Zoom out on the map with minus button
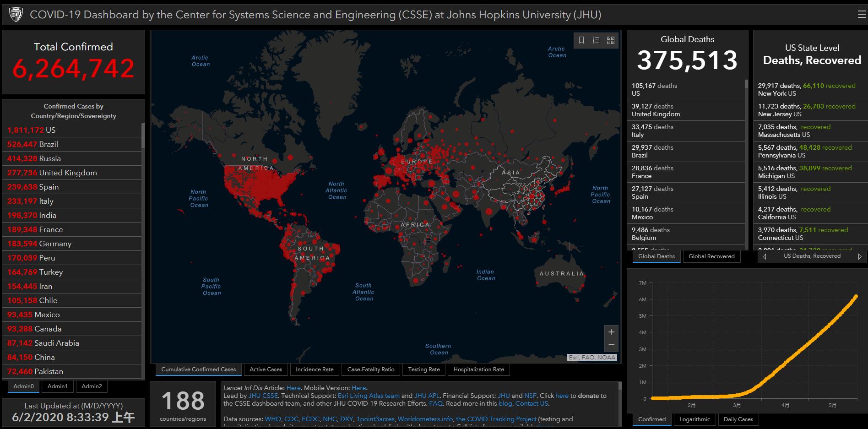Image resolution: width=868 pixels, height=429 pixels. click(x=611, y=344)
